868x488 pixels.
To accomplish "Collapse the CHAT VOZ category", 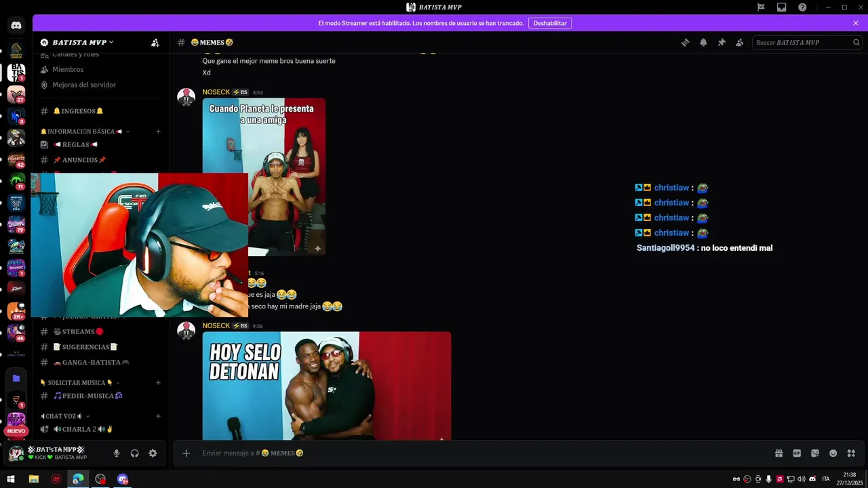I will pos(64,416).
